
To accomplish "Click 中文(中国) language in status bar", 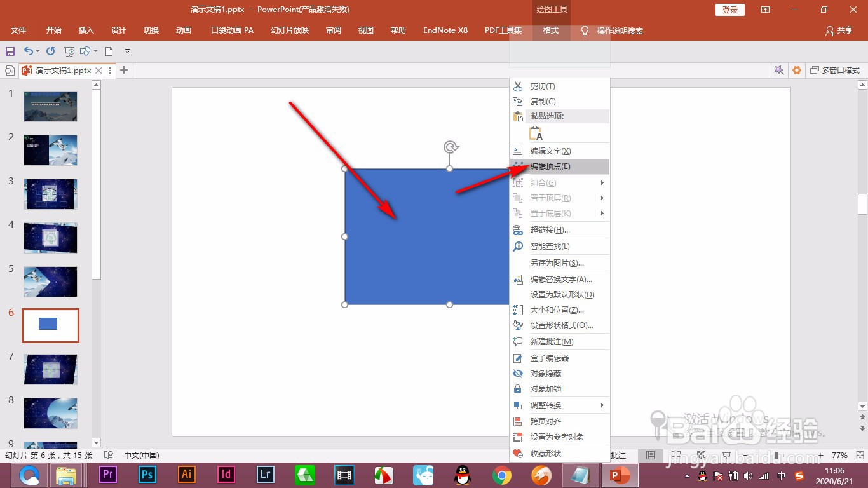I will [x=142, y=456].
